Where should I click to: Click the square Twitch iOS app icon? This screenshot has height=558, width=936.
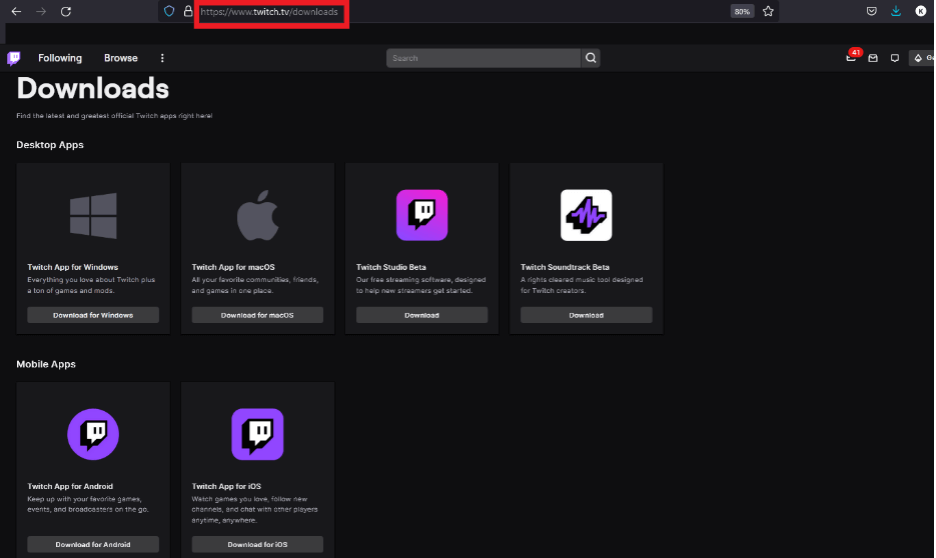tap(257, 434)
